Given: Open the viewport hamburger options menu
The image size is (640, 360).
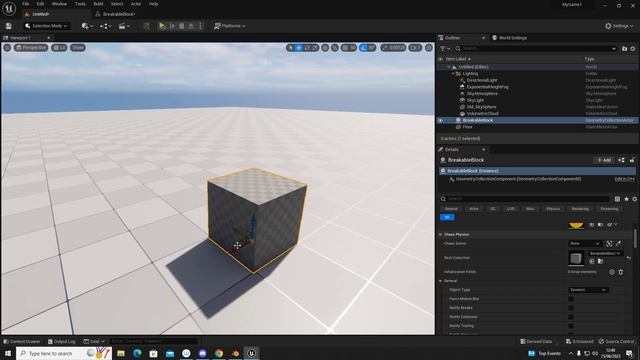Looking at the screenshot, I should [x=7, y=48].
